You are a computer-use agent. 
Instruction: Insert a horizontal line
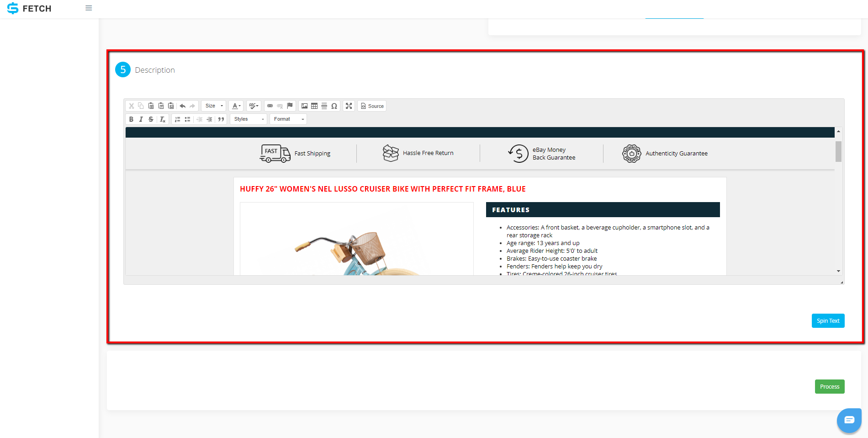(324, 106)
